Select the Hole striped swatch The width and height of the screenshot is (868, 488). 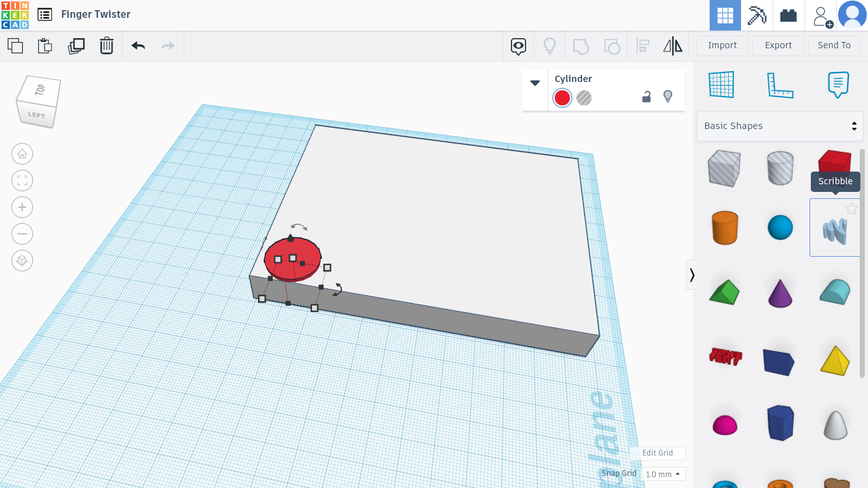584,98
